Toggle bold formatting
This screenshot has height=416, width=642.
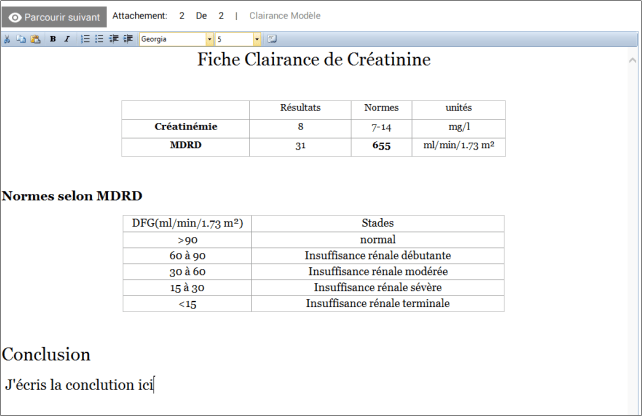click(x=53, y=39)
